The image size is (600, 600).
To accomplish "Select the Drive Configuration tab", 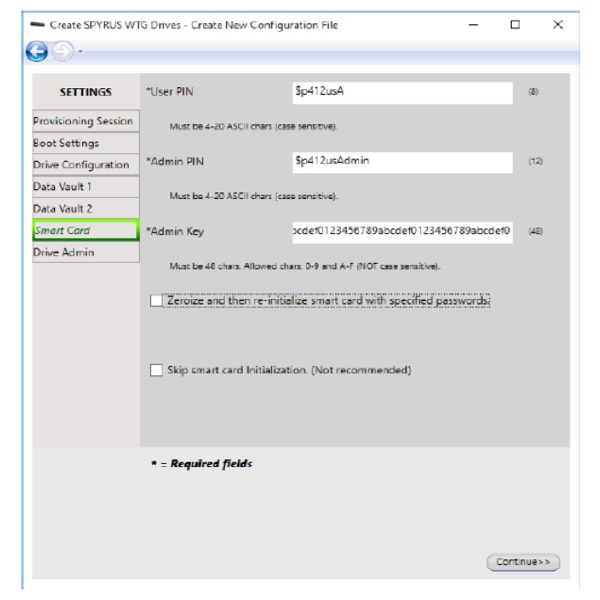I will [86, 165].
